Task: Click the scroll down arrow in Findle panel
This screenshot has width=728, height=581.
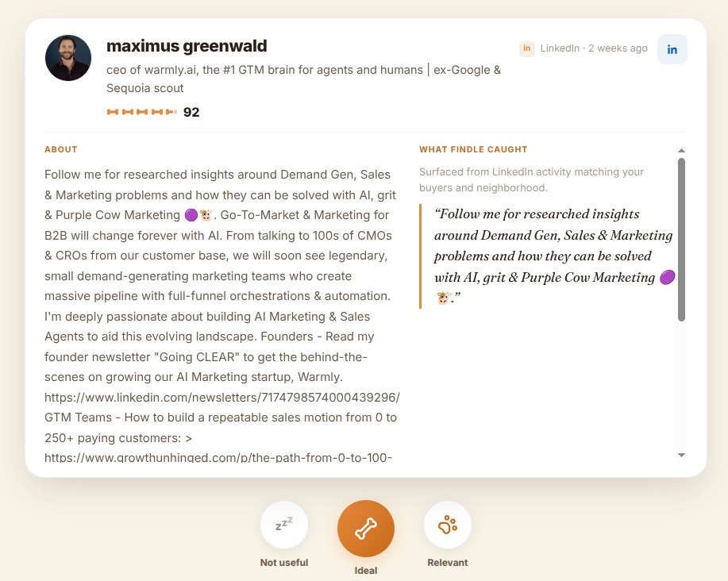Action: click(681, 456)
